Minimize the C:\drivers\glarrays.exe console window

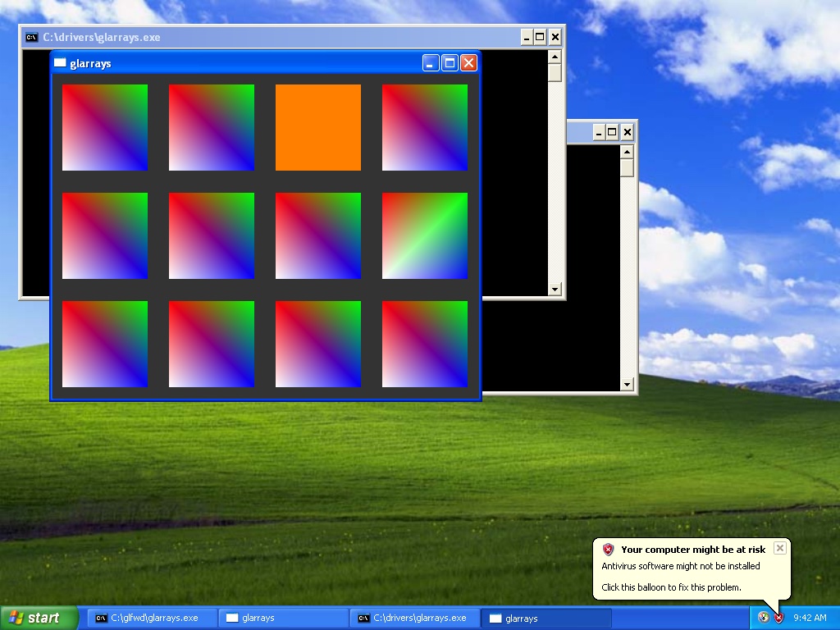pos(527,37)
